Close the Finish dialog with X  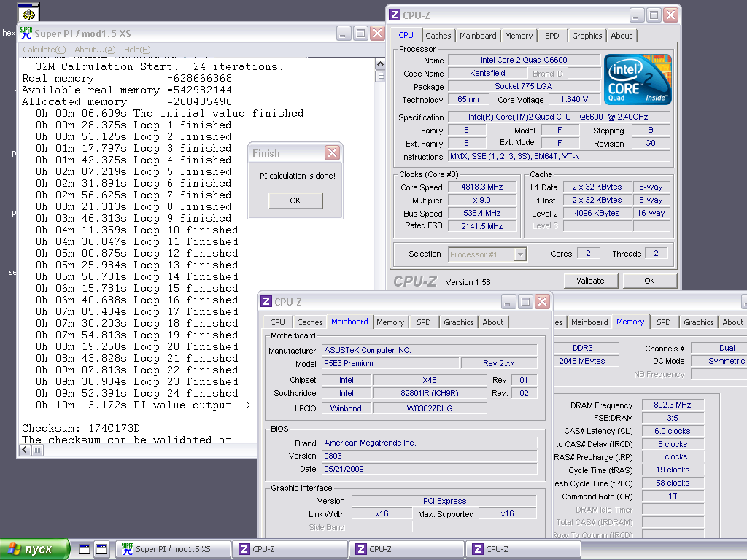pyautogui.click(x=332, y=153)
